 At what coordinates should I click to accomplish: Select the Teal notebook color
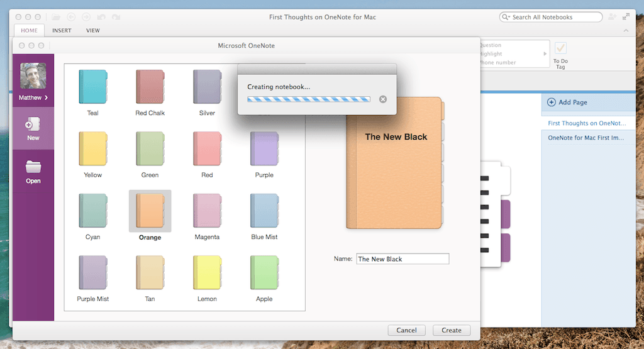click(x=93, y=87)
